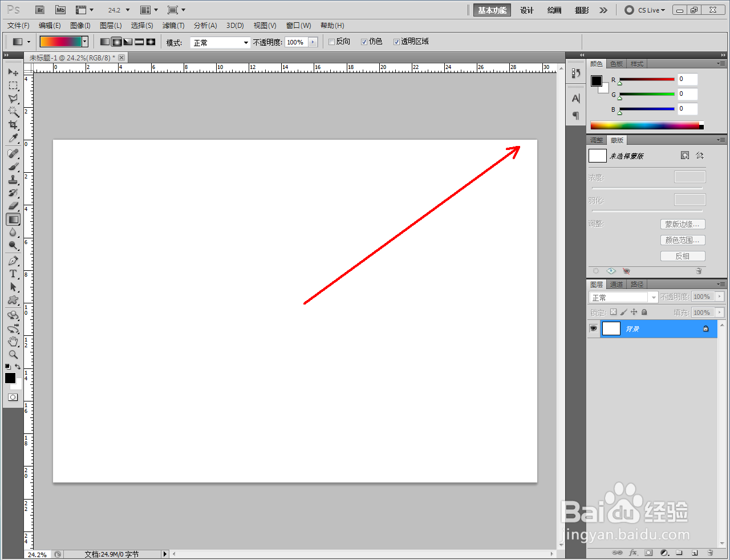Toggle lock transparent pixels

coord(613,312)
